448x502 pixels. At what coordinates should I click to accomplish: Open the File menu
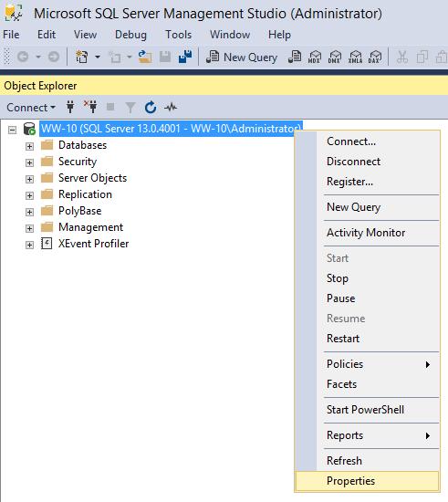coord(11,35)
